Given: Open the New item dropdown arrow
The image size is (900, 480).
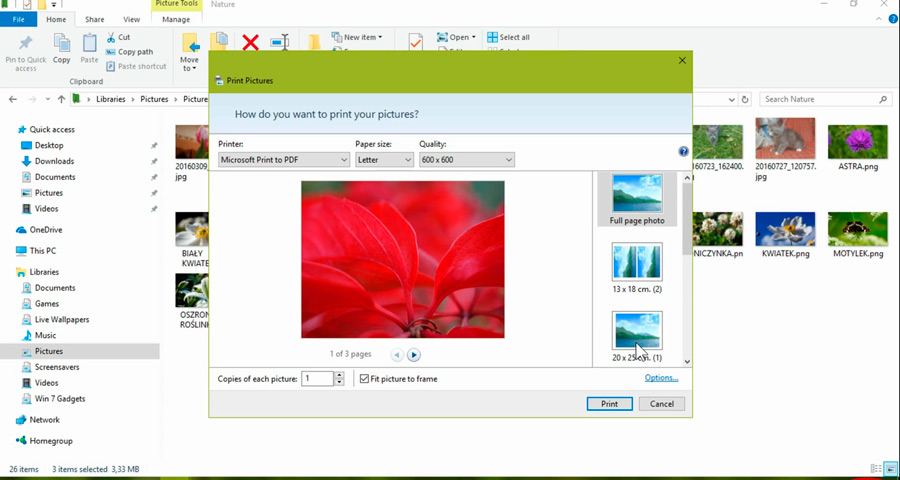Looking at the screenshot, I should pos(379,37).
